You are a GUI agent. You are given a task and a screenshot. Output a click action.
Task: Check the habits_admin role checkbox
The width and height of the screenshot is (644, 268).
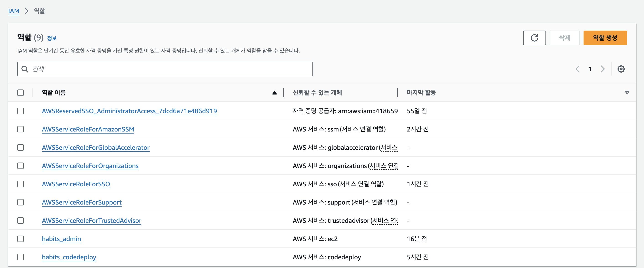click(21, 239)
